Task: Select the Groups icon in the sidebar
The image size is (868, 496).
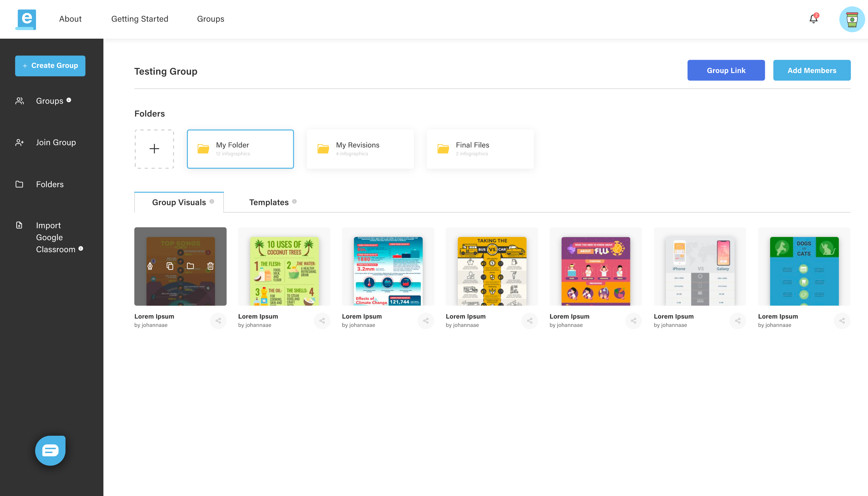Action: pos(19,101)
